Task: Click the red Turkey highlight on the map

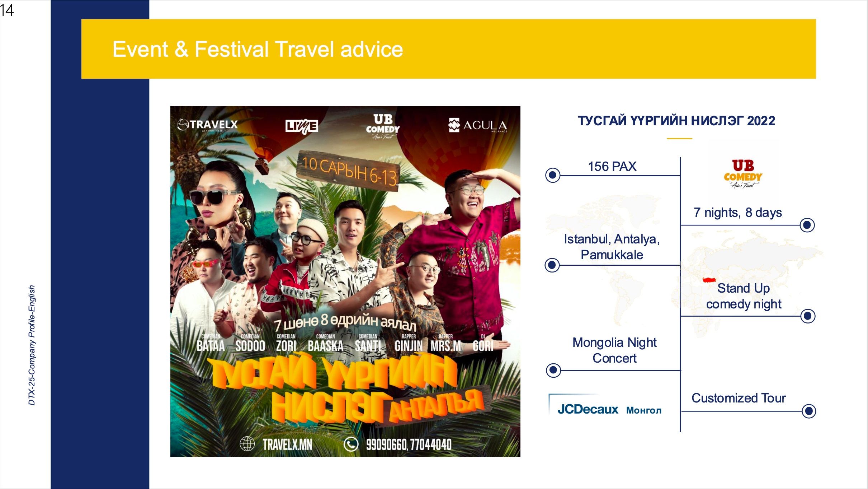Action: pyautogui.click(x=709, y=280)
